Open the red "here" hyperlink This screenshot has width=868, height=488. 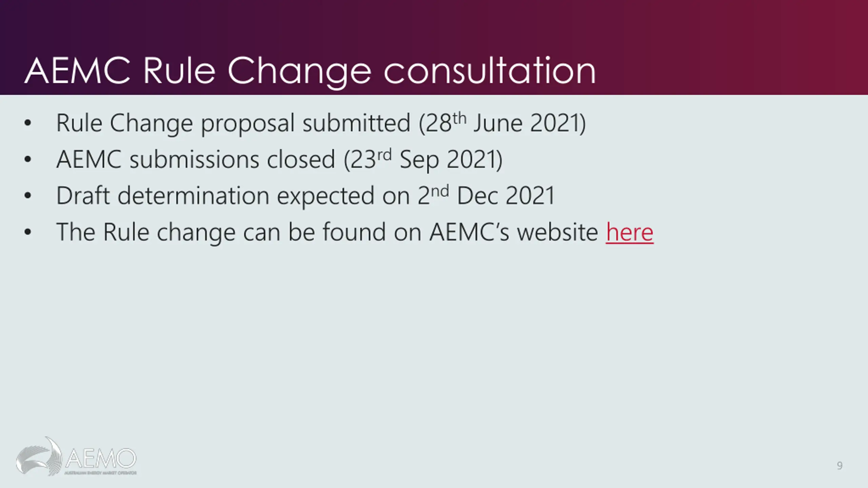pos(630,232)
